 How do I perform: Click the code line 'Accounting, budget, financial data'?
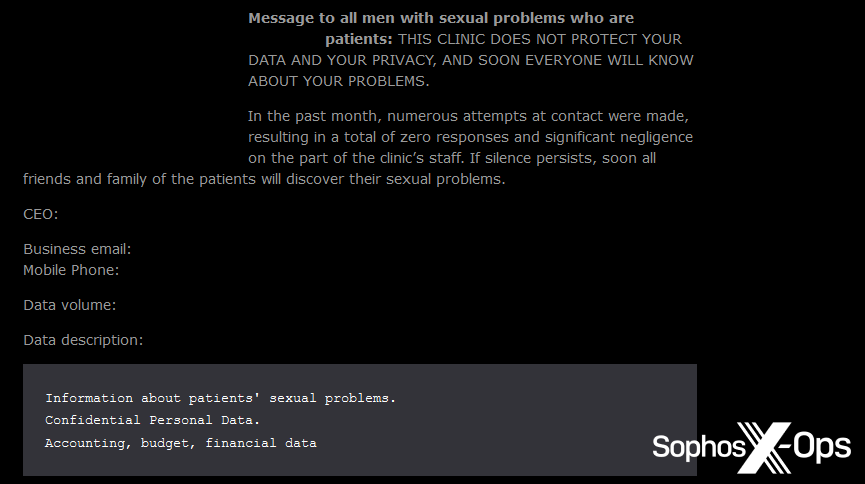[x=180, y=442]
